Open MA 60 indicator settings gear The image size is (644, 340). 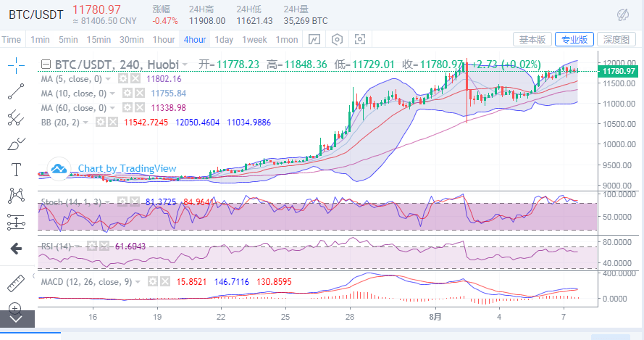pos(127,108)
